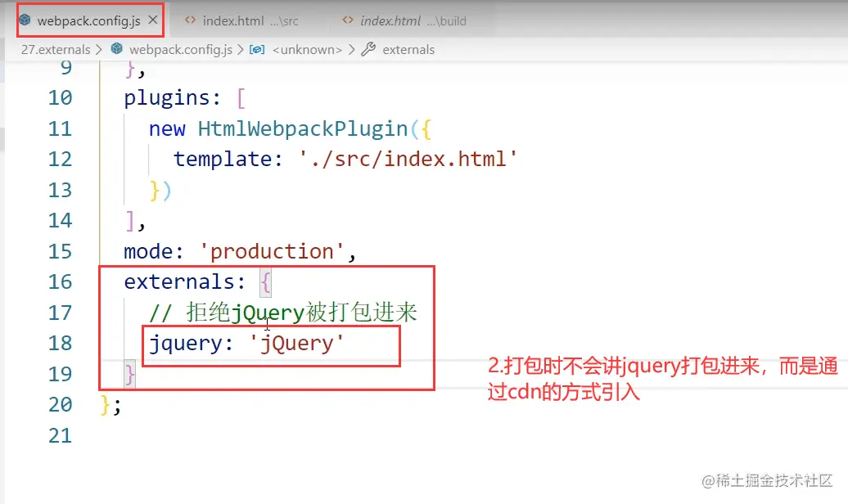The height and width of the screenshot is (504, 848).
Task: Open <unknown> symbol breadcrumb
Action: [307, 50]
